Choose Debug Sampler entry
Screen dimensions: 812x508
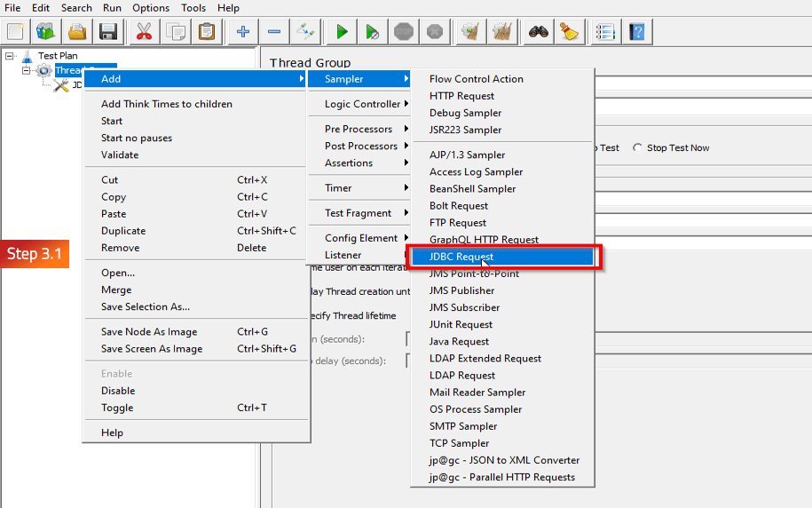click(502, 113)
